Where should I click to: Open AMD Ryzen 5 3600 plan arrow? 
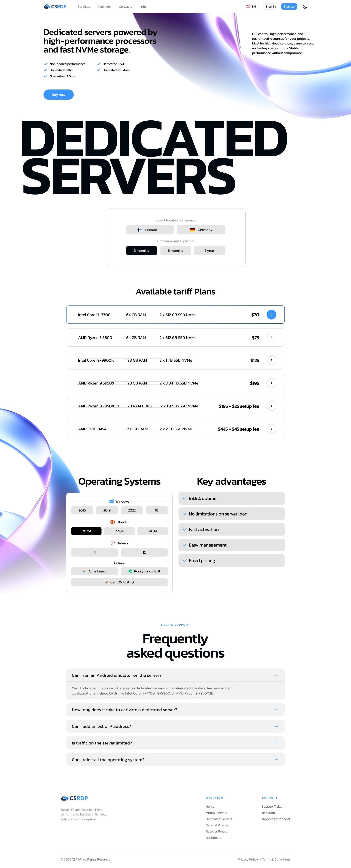pyautogui.click(x=271, y=337)
